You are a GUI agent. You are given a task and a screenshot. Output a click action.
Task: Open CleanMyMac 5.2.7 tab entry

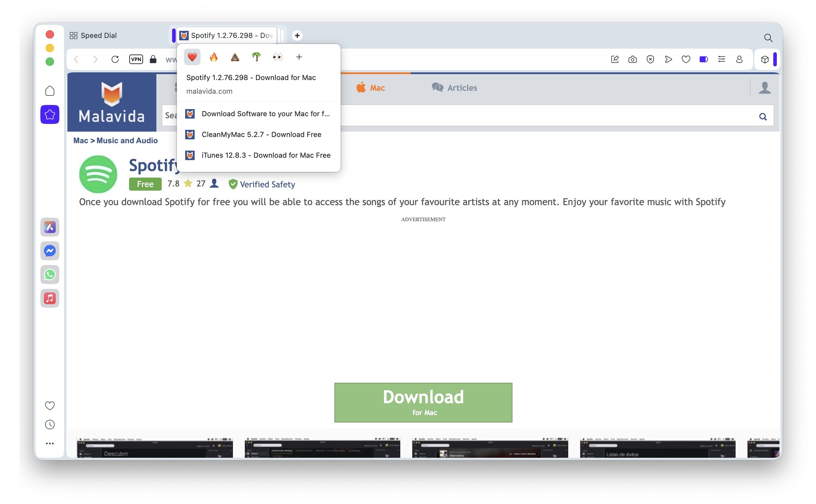(261, 134)
